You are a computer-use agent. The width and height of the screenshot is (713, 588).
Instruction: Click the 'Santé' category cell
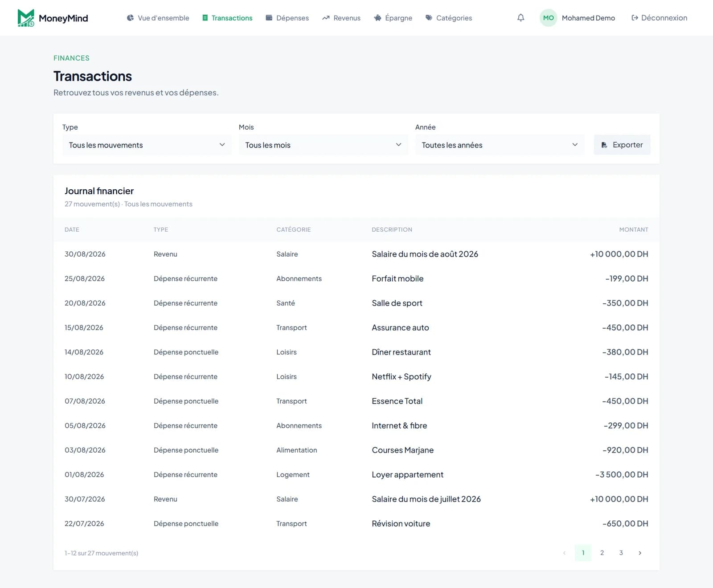point(286,303)
